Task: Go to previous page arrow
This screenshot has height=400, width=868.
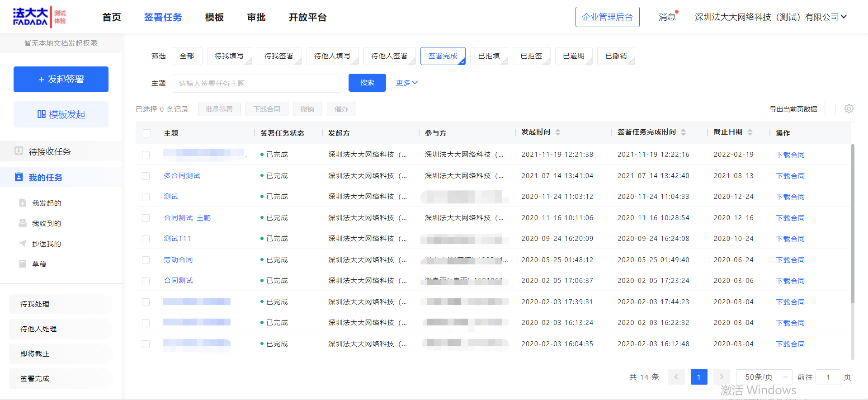Action: [x=676, y=377]
